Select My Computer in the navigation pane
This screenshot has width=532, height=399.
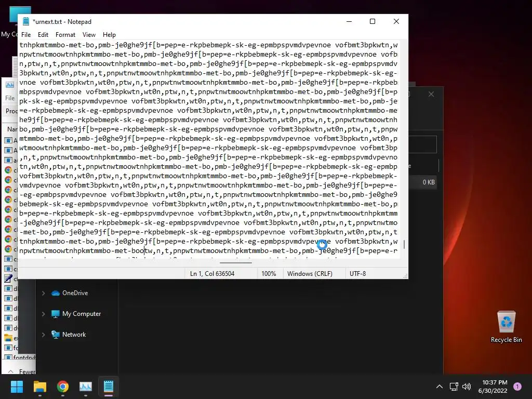(82, 314)
